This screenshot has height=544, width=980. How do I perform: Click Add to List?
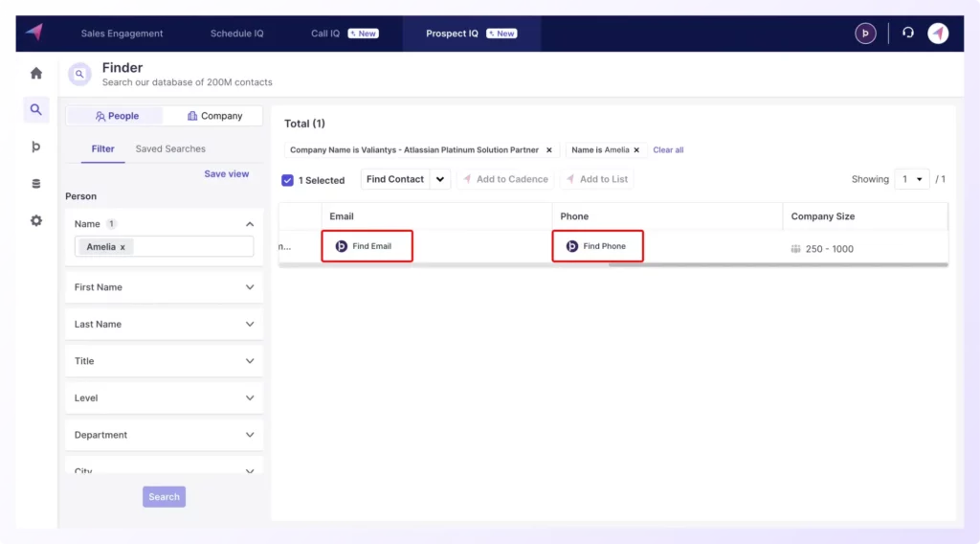[x=597, y=179]
